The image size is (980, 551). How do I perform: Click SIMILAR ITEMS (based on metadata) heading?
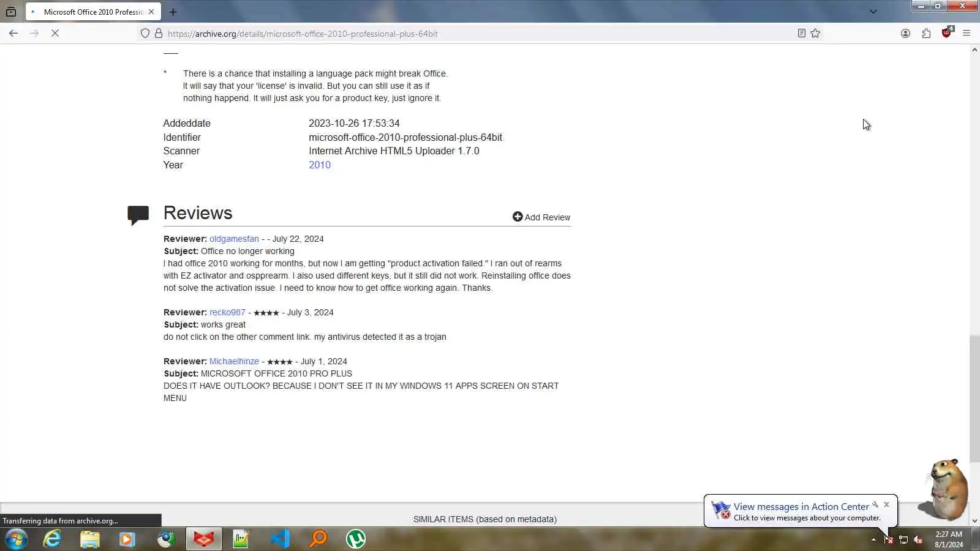tap(485, 519)
